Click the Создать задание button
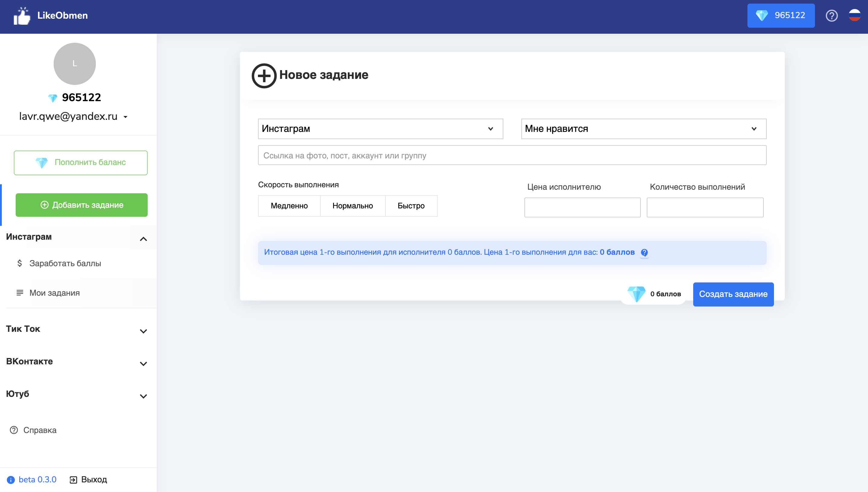 tap(733, 294)
